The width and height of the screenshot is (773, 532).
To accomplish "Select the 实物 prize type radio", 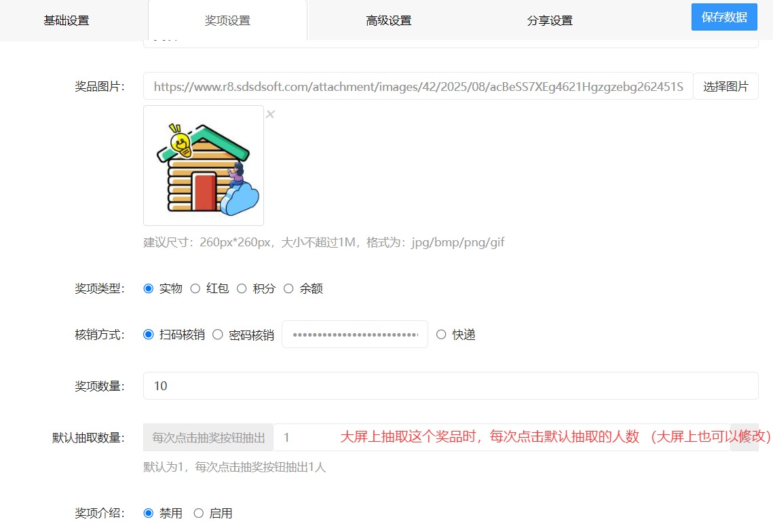I will tap(149, 288).
